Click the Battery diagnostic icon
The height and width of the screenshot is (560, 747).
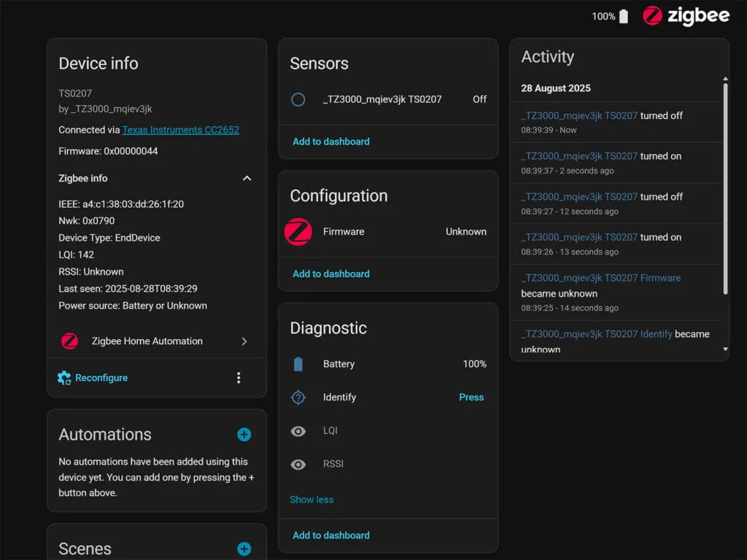[x=298, y=364]
